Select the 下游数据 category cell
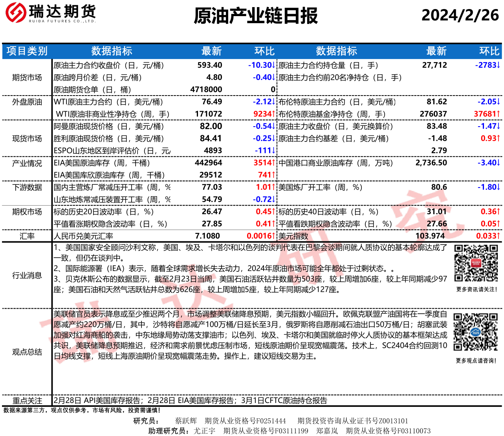The width and height of the screenshot is (504, 436). (27, 188)
